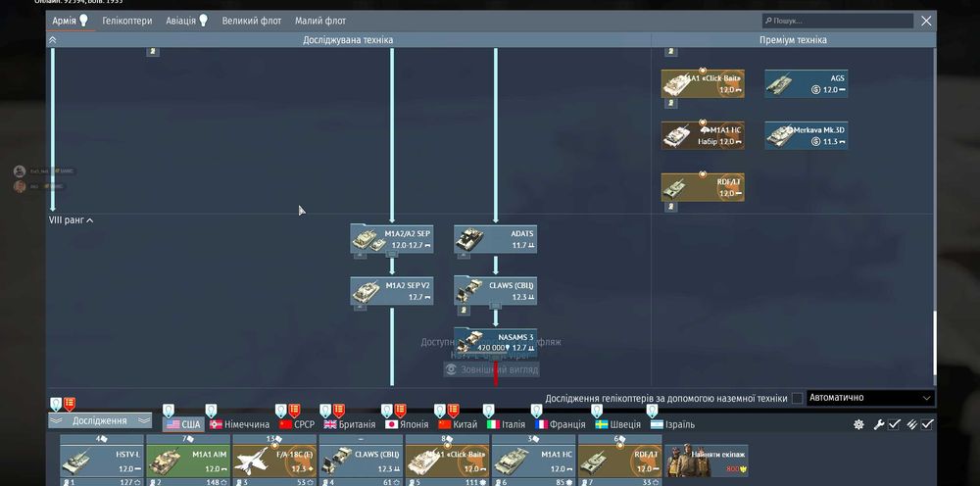Click the Преміум техніка header
The width and height of the screenshot is (980, 486).
coord(793,40)
